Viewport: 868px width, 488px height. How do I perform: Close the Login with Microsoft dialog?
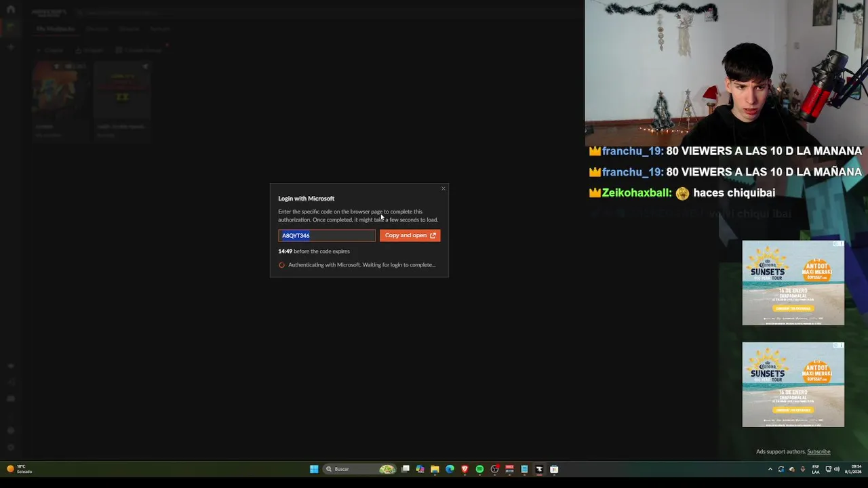pos(443,188)
